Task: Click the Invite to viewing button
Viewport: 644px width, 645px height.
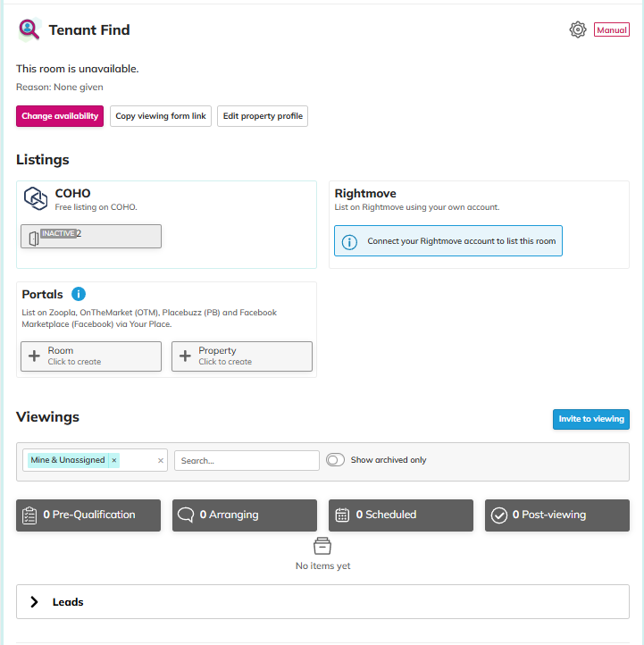Action: tap(590, 419)
